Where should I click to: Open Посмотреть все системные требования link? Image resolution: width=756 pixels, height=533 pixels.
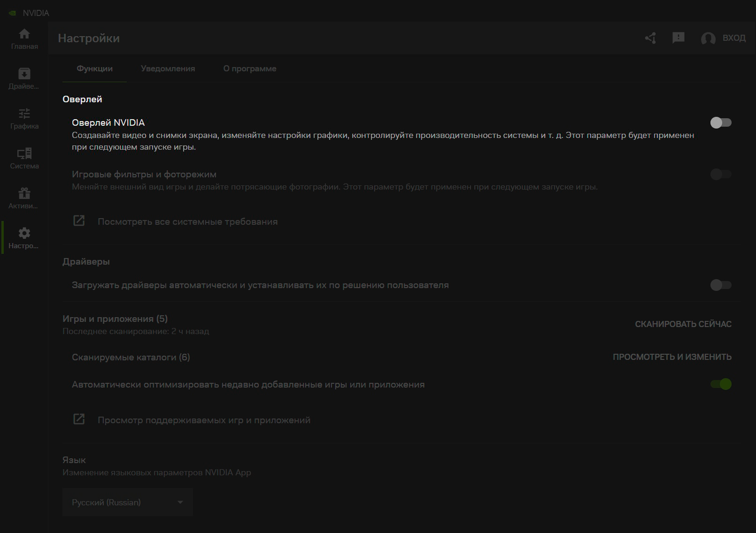coord(187,221)
